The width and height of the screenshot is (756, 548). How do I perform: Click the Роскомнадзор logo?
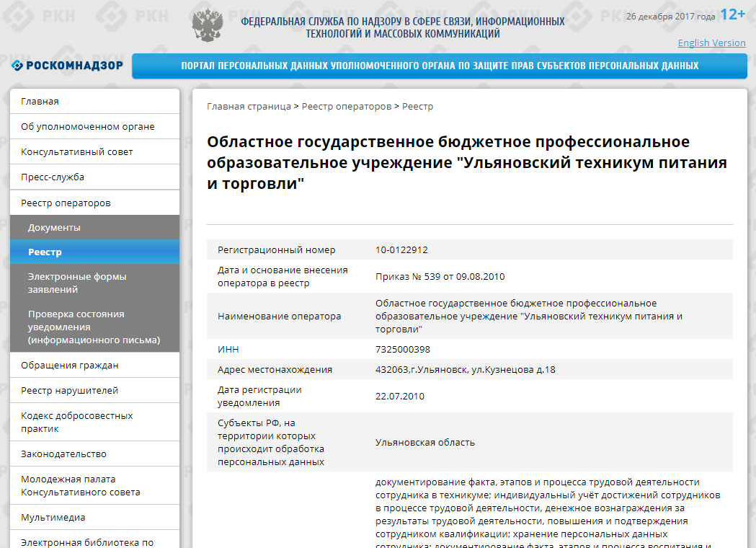pos(67,66)
